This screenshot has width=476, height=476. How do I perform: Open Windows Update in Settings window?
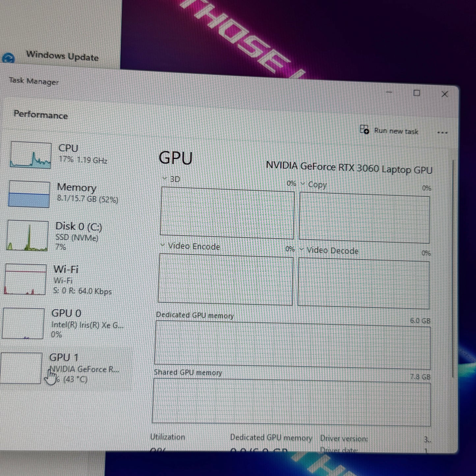(62, 56)
